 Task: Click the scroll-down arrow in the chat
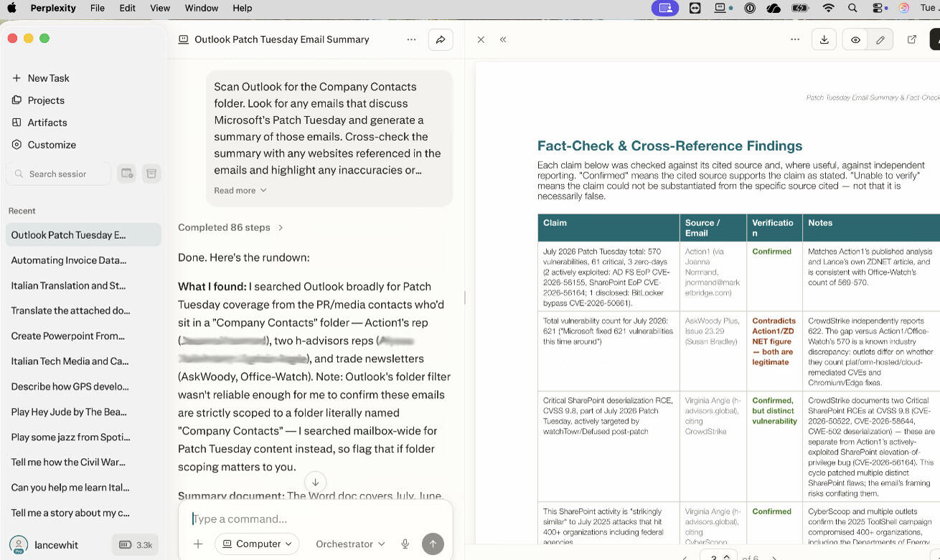coord(315,482)
